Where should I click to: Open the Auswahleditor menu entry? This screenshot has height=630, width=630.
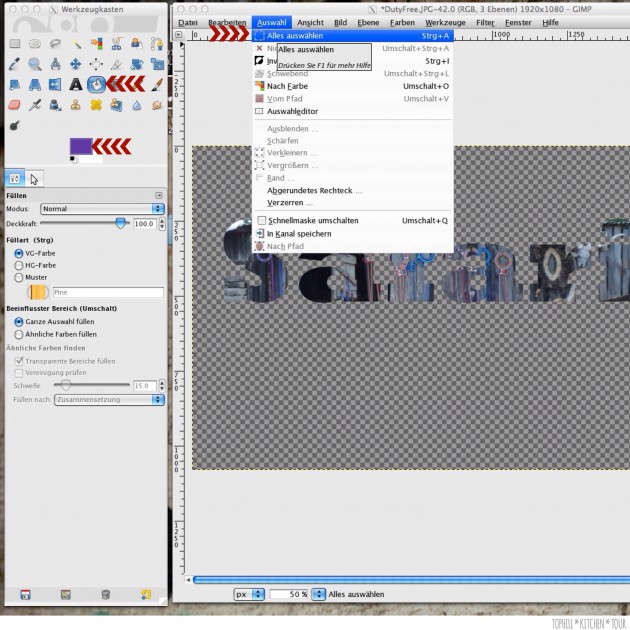[x=353, y=111]
